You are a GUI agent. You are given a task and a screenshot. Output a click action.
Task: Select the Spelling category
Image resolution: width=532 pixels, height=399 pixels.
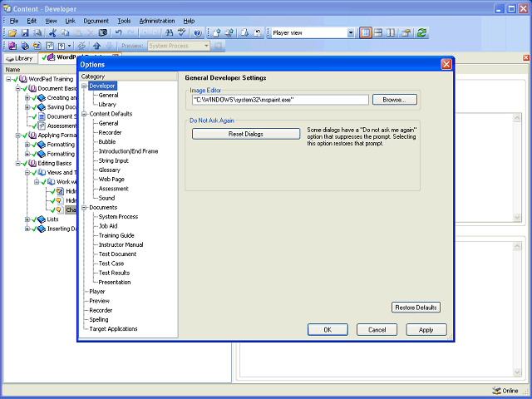pos(99,319)
